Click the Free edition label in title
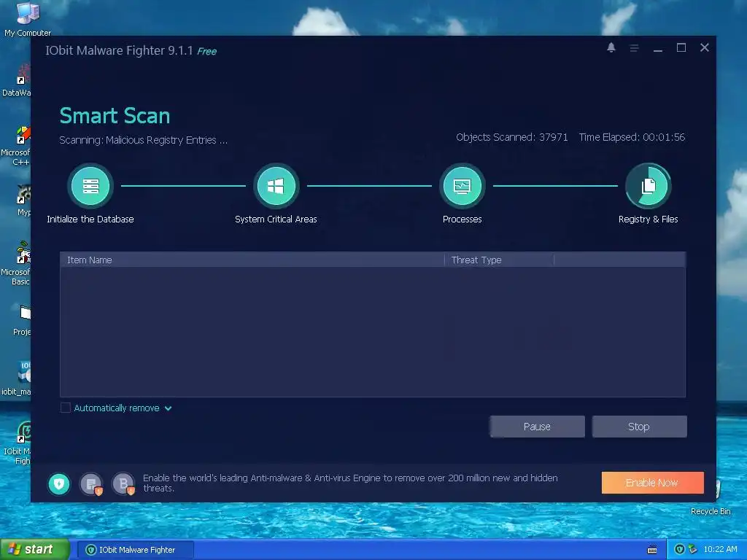Image resolution: width=747 pixels, height=560 pixels. [x=206, y=52]
